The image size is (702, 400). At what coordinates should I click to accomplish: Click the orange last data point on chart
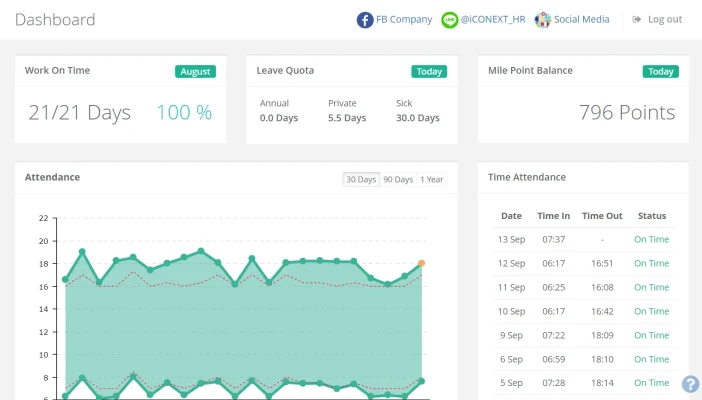pos(422,263)
